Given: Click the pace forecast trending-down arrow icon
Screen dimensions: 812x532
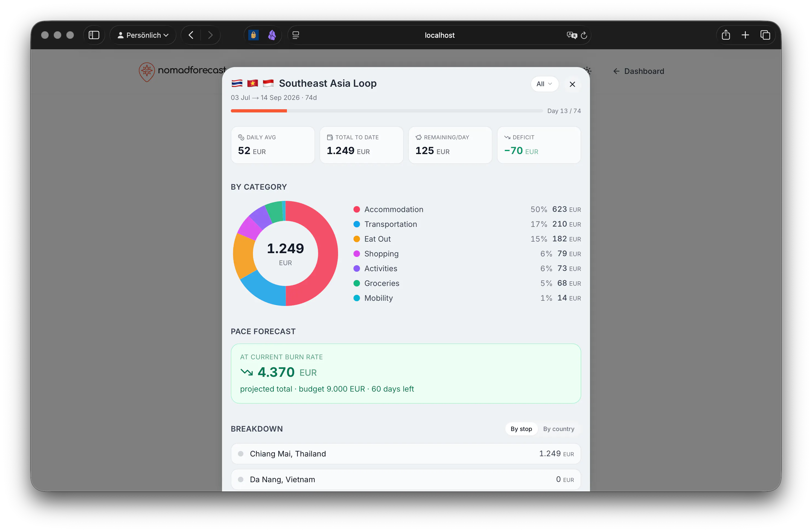Looking at the screenshot, I should click(x=246, y=372).
